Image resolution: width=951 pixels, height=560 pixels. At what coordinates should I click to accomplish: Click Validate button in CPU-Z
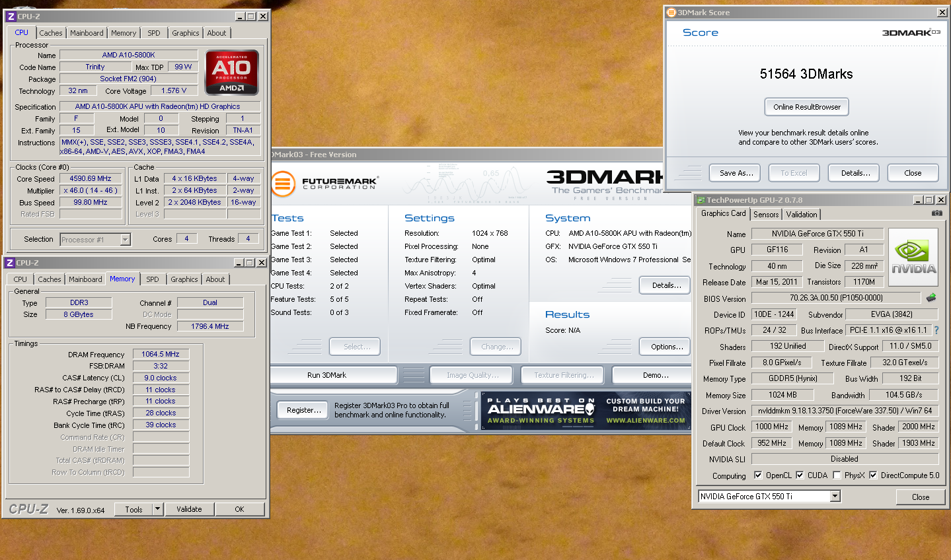[x=189, y=509]
